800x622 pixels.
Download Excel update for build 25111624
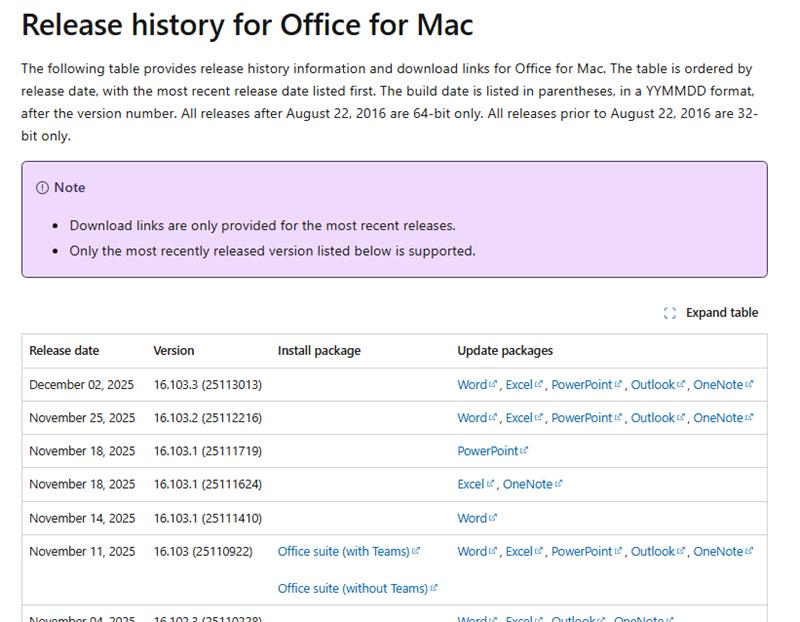tap(476, 484)
